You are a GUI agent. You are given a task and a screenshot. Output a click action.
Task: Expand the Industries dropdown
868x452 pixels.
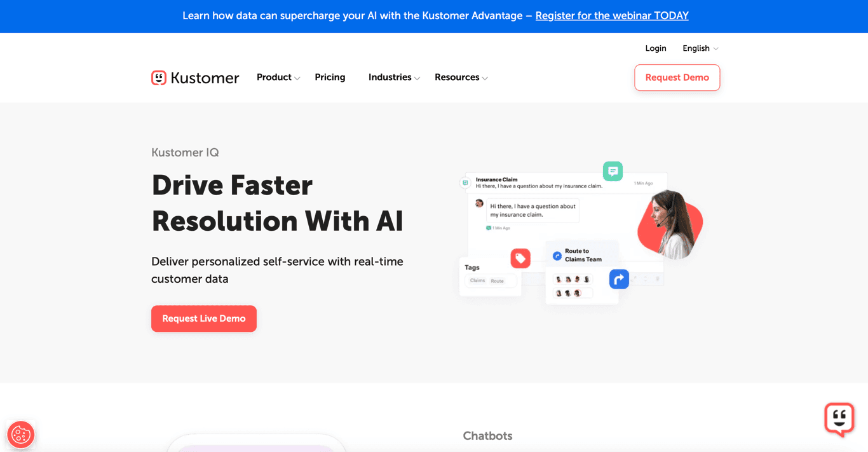[x=391, y=77]
